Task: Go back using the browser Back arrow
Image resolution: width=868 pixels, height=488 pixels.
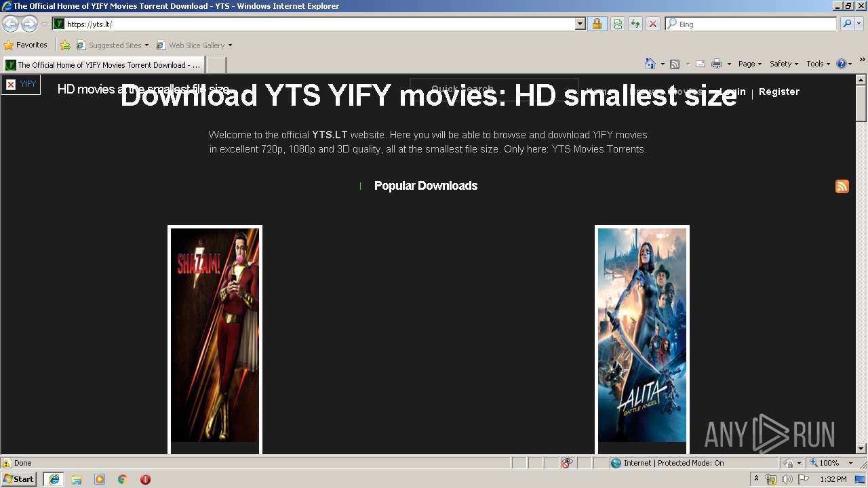Action: pos(11,24)
